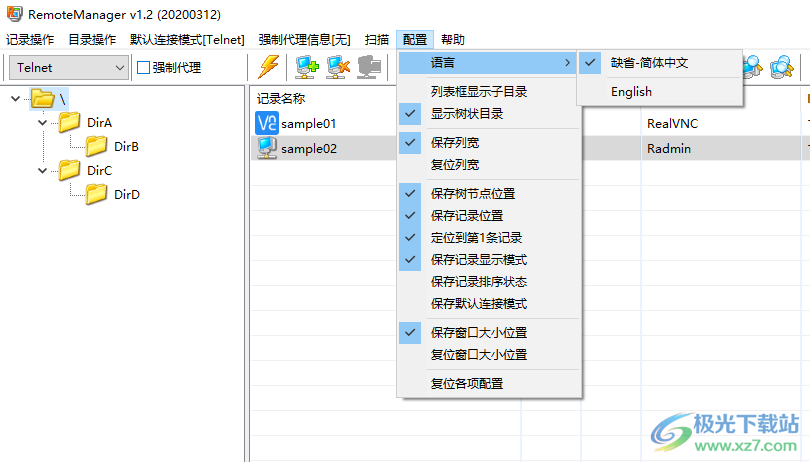The width and height of the screenshot is (810, 462).
Task: Click the DirA folder icon
Action: pos(70,122)
